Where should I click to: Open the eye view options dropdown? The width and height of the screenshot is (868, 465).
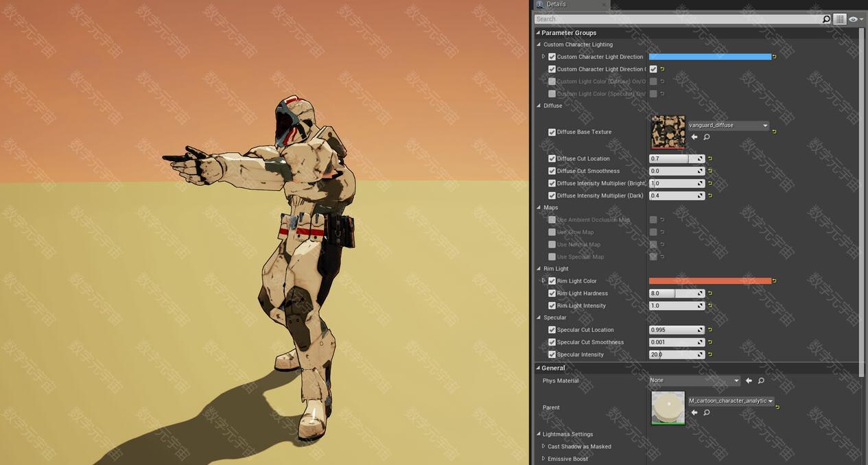tap(855, 19)
